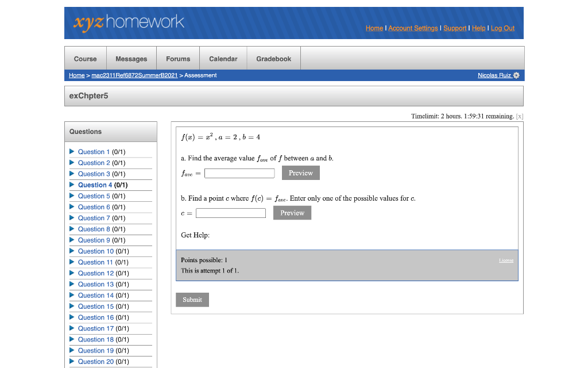Open Account Settings
Viewport: 588px width, 368px height.
[413, 28]
